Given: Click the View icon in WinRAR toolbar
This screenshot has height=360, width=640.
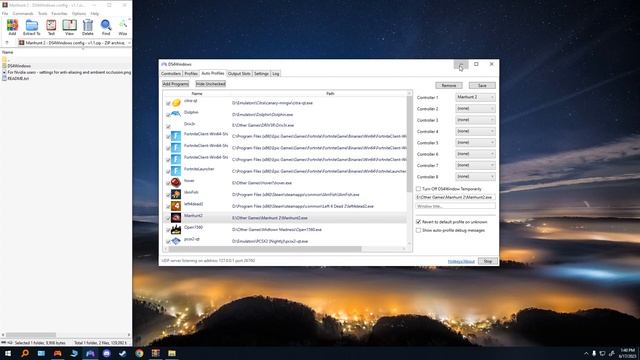Looking at the screenshot, I should (x=69, y=27).
